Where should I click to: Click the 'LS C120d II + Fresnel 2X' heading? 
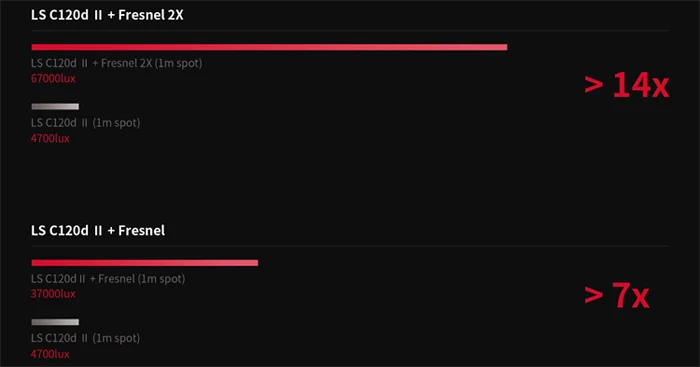(107, 15)
